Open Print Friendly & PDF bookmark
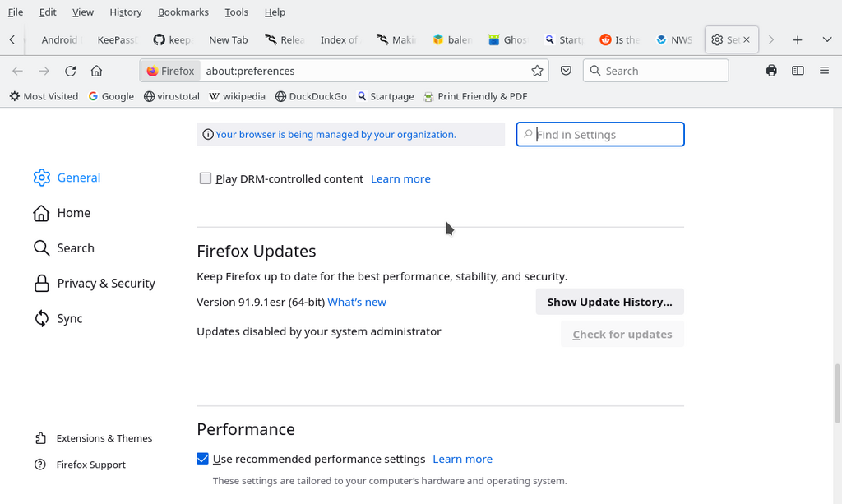The height and width of the screenshot is (504, 842). pyautogui.click(x=475, y=97)
